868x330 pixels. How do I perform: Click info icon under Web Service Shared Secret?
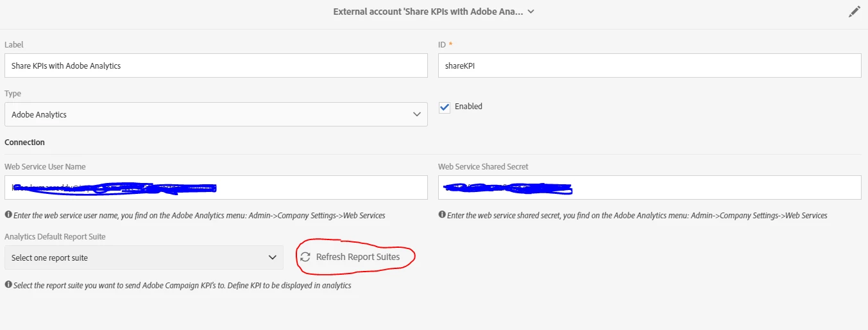point(442,215)
